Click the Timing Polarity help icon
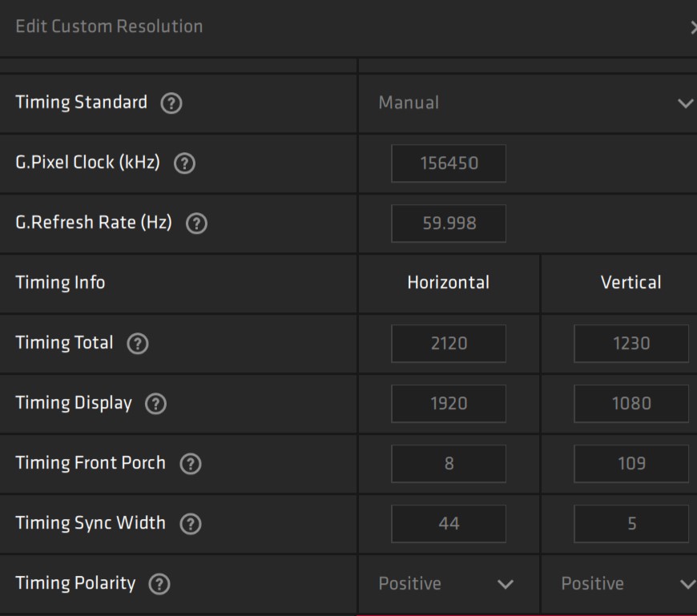This screenshot has width=697, height=616. click(159, 584)
